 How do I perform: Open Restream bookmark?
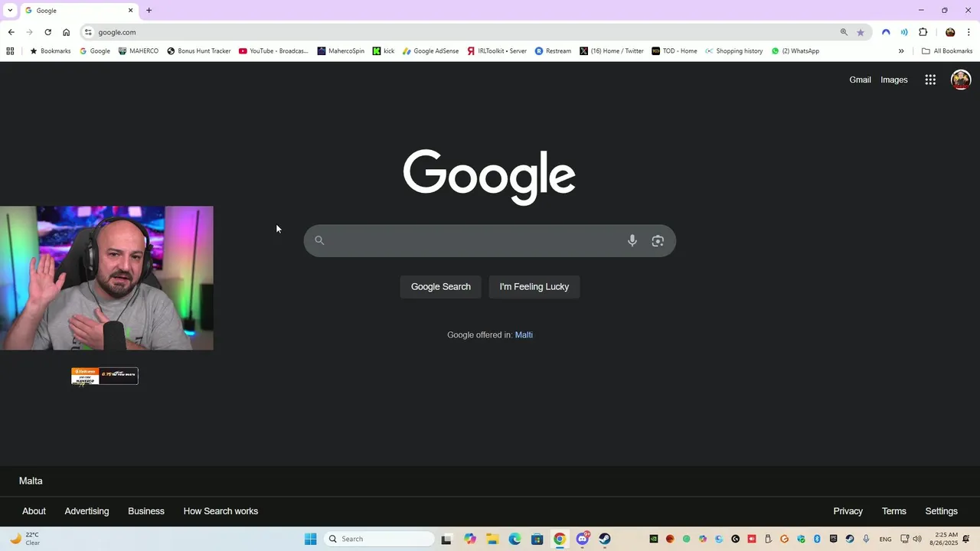click(553, 51)
